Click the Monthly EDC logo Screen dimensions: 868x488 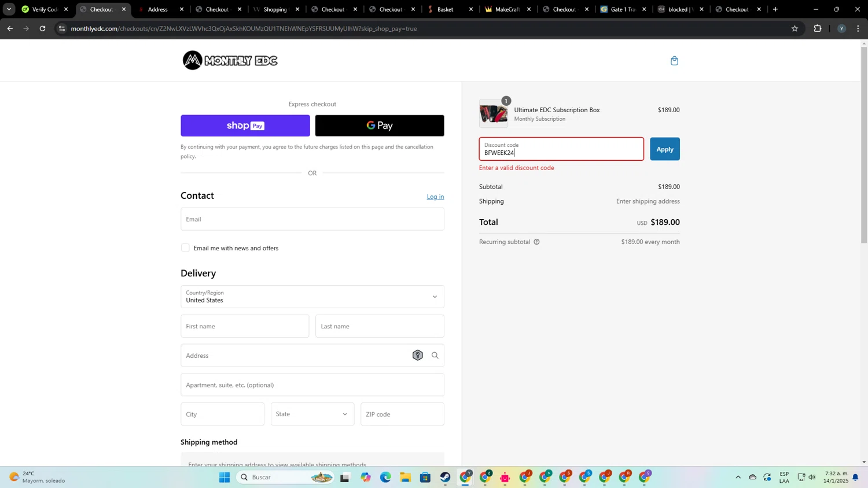click(x=230, y=60)
